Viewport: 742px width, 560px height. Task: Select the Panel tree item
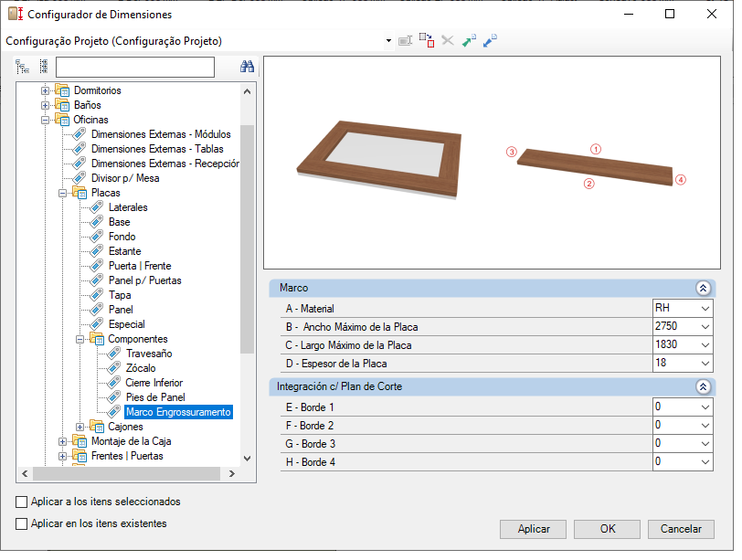pyautogui.click(x=121, y=310)
